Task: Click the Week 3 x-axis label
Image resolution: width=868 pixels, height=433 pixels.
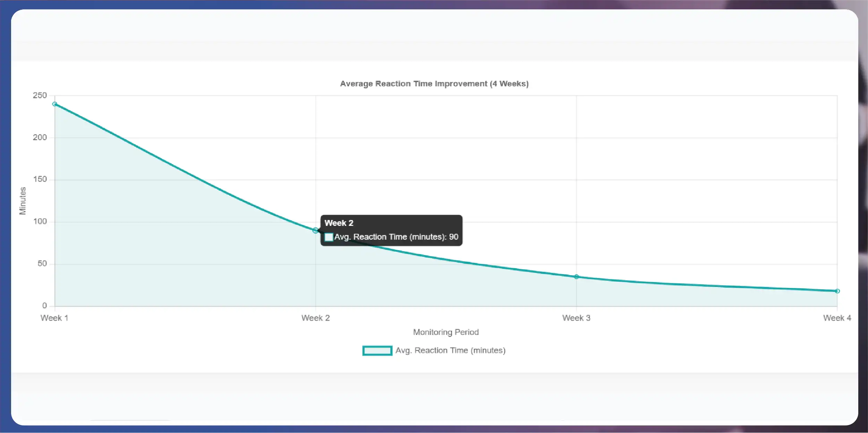Action: 576,318
